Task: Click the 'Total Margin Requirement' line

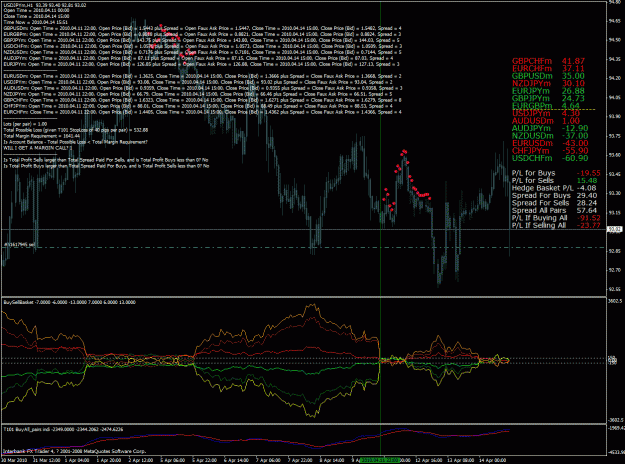Action: coord(41,136)
